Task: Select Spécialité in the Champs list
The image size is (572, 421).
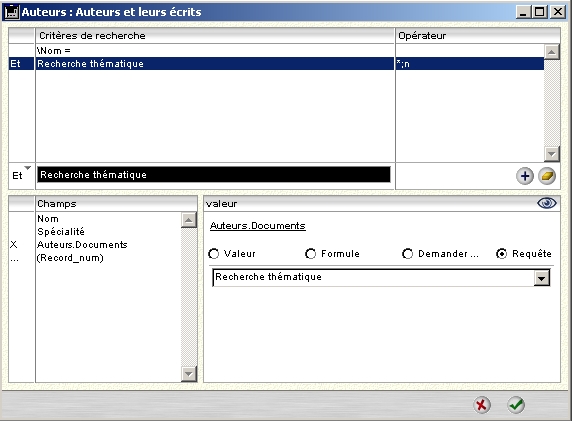Action: click(61, 232)
